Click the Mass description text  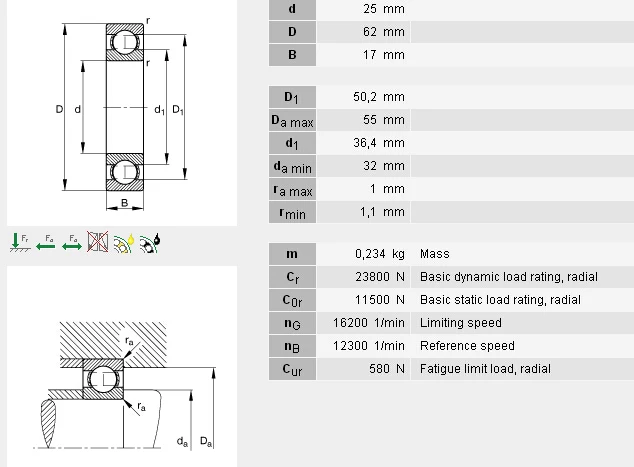coord(435,254)
